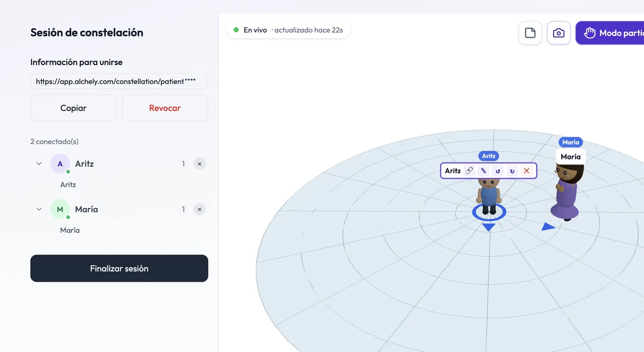This screenshot has height=352, width=644.
Task: Collapse the Aritz participant row
Action: coord(39,164)
